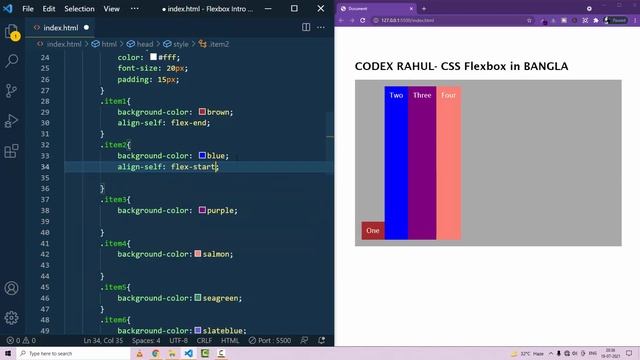The width and height of the screenshot is (640, 360).
Task: Click the salmon color swatch in code
Action: 198,253
